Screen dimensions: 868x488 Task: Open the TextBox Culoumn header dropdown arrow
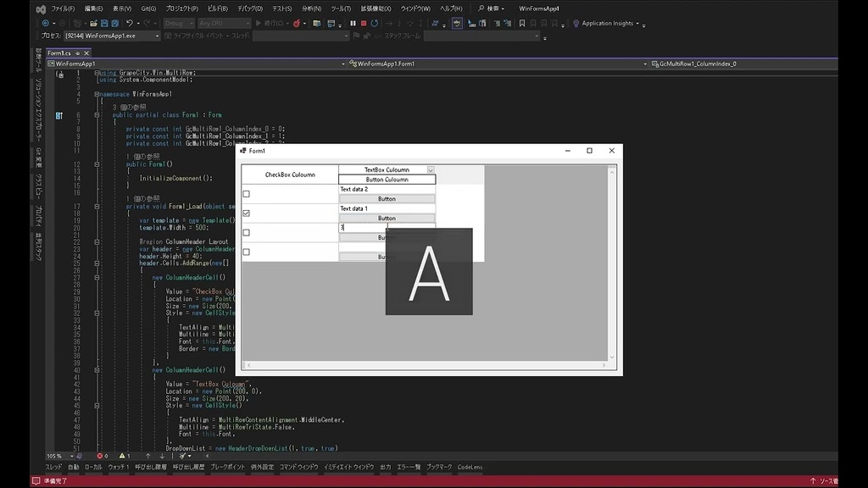pos(431,170)
